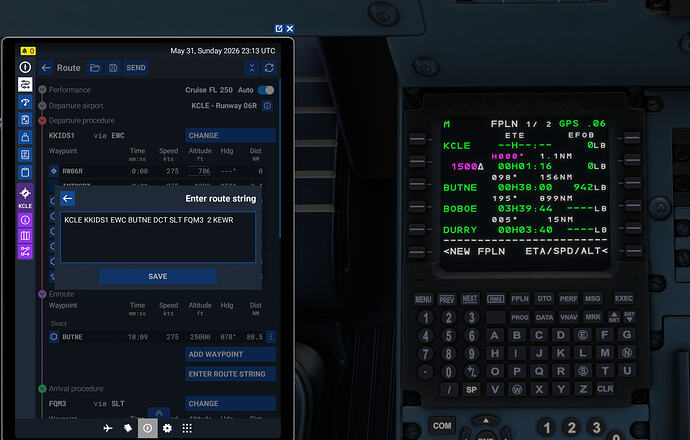Toggle the Auto cruise altitude switch
Viewport: 690px width, 440px height.
[x=266, y=90]
